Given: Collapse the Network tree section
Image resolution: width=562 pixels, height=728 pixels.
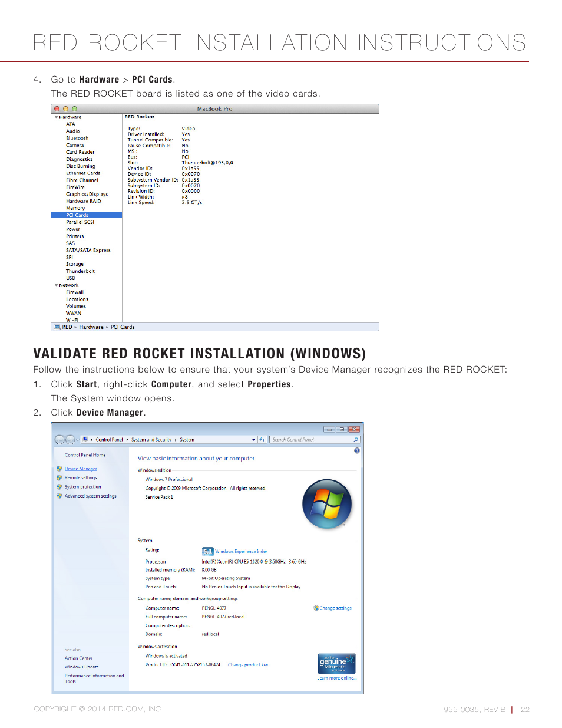Looking at the screenshot, I should [56, 285].
